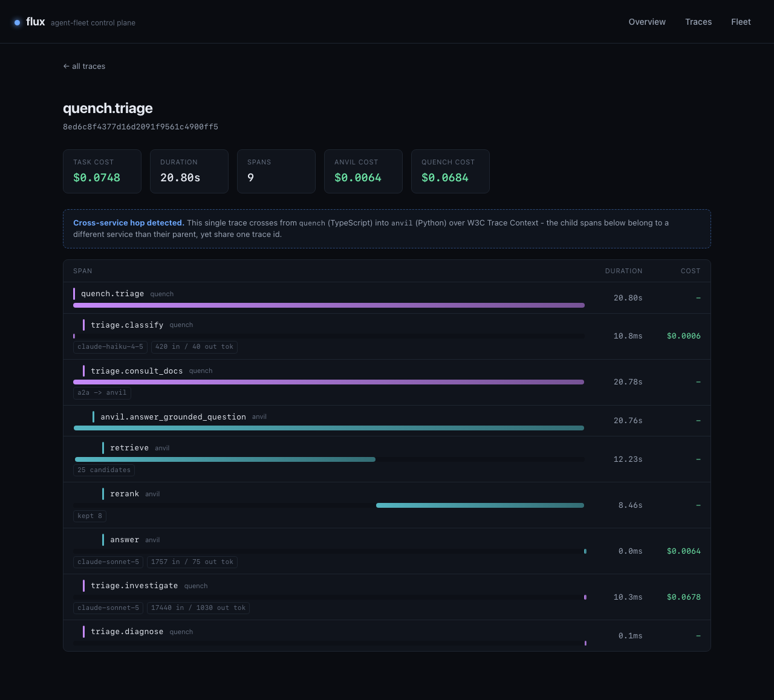
Task: Click the DURATION column header
Action: click(x=624, y=271)
